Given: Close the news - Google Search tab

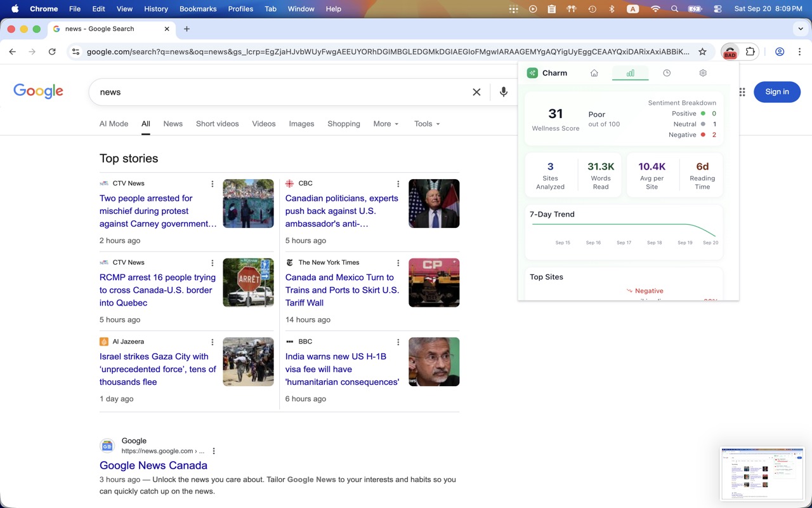Looking at the screenshot, I should tap(167, 29).
